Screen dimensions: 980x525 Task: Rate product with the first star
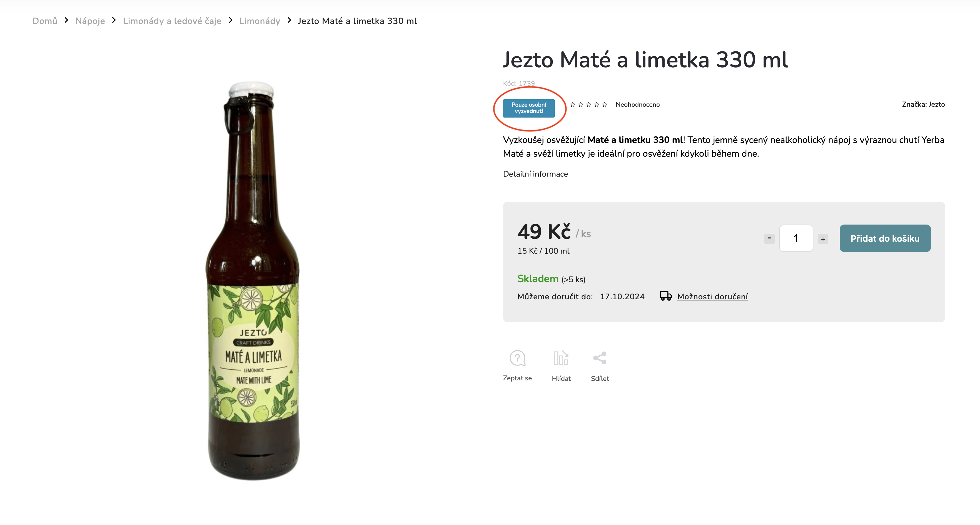(572, 104)
